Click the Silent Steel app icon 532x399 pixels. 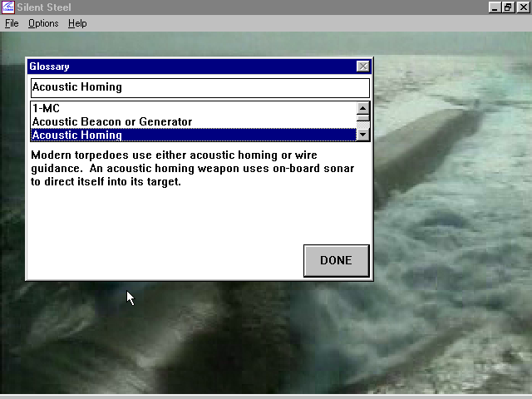(x=8, y=7)
